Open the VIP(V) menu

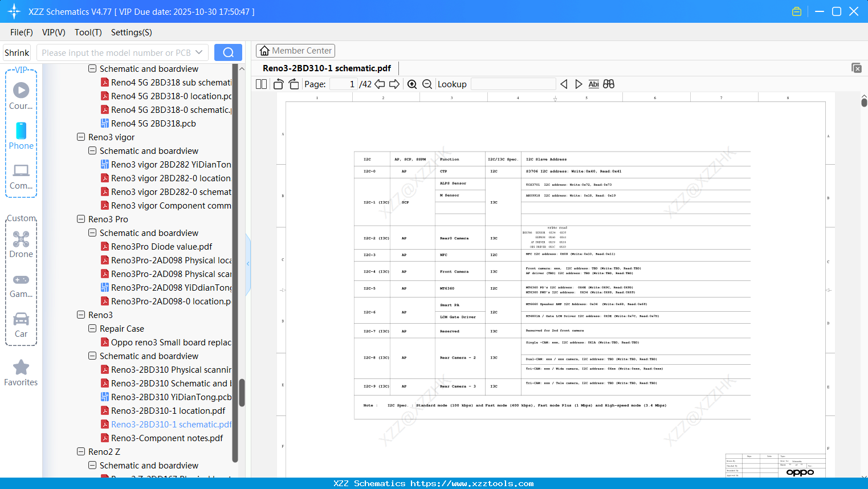tap(54, 32)
